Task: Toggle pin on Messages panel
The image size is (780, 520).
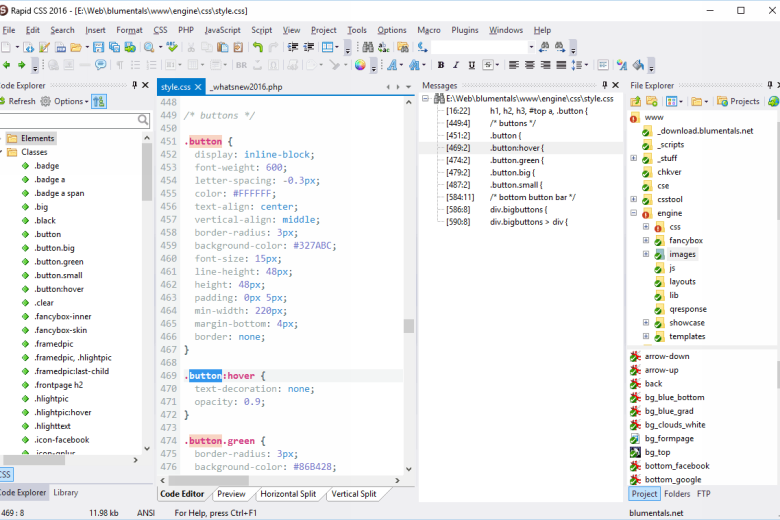Action: pyautogui.click(x=604, y=85)
